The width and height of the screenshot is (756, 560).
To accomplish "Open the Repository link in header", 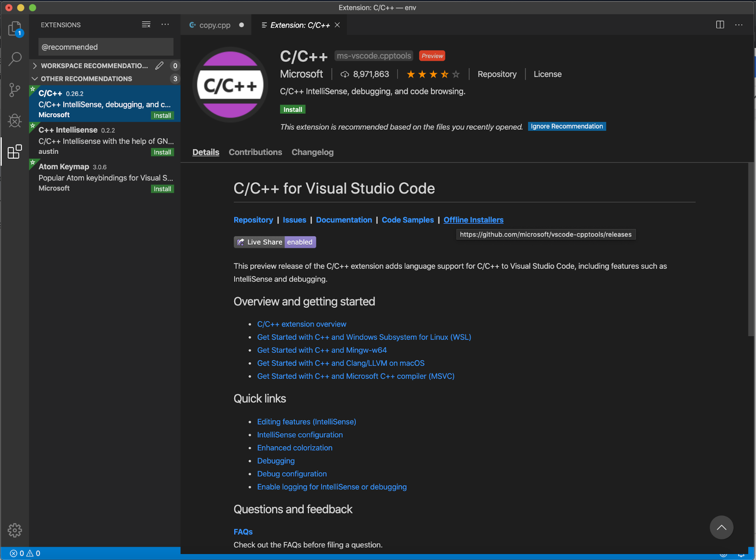I will pos(497,74).
